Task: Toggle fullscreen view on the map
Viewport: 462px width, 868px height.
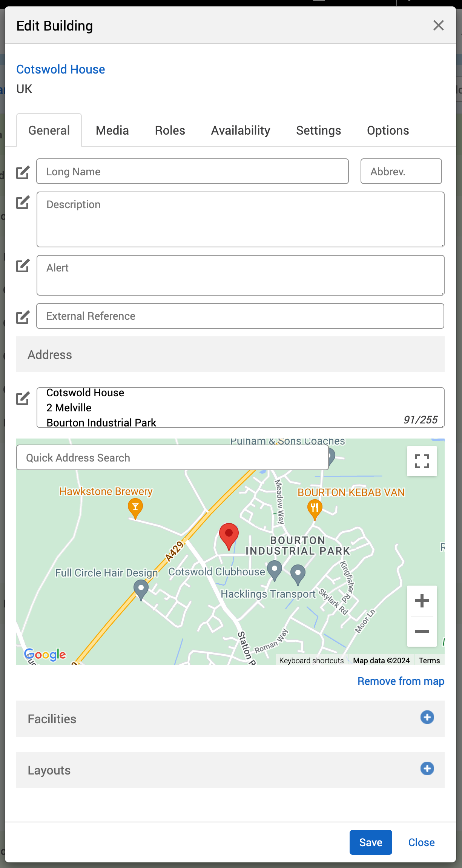Action: (x=422, y=461)
